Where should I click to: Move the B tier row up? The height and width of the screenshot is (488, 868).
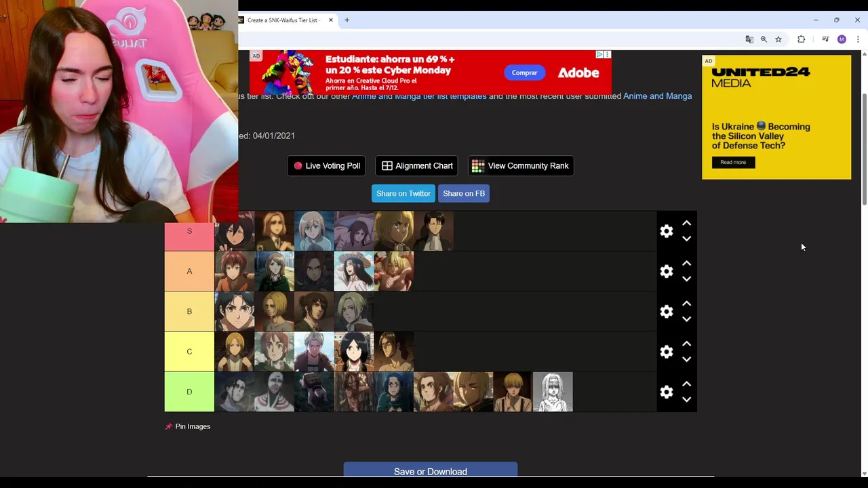coord(686,303)
